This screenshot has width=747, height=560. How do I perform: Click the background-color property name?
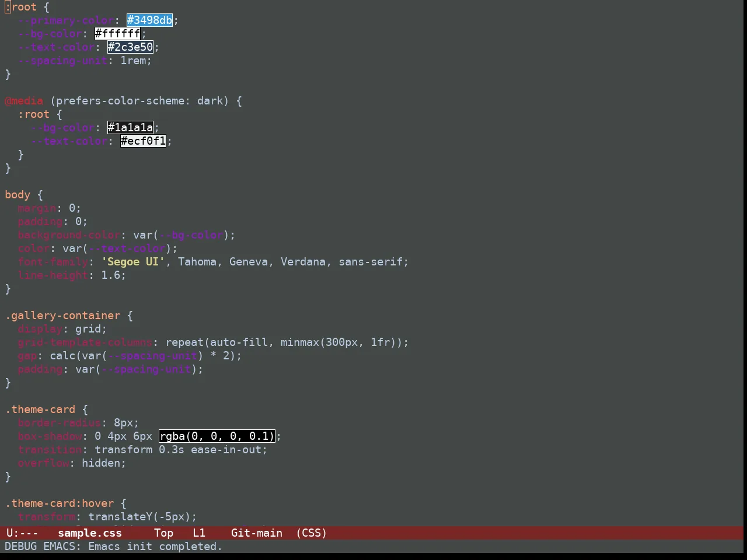click(69, 235)
